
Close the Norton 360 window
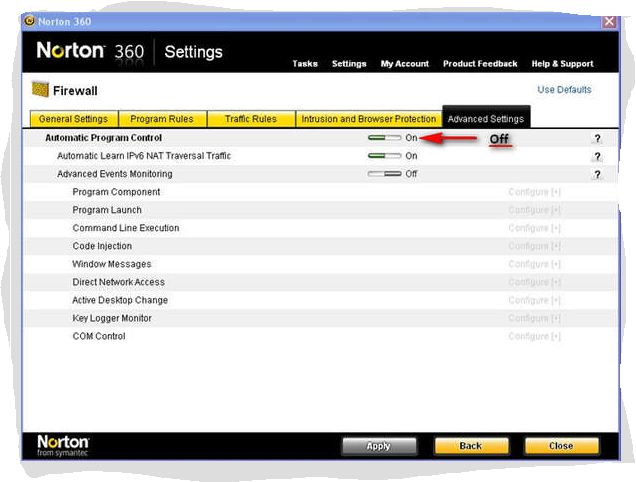[x=609, y=22]
